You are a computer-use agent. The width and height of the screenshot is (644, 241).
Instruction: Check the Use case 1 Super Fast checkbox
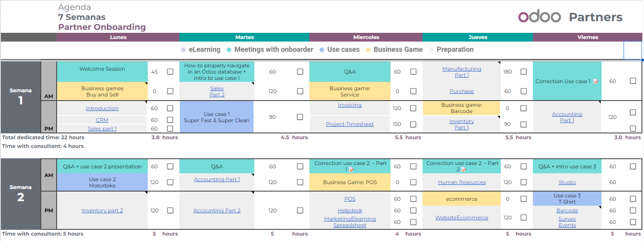300,117
